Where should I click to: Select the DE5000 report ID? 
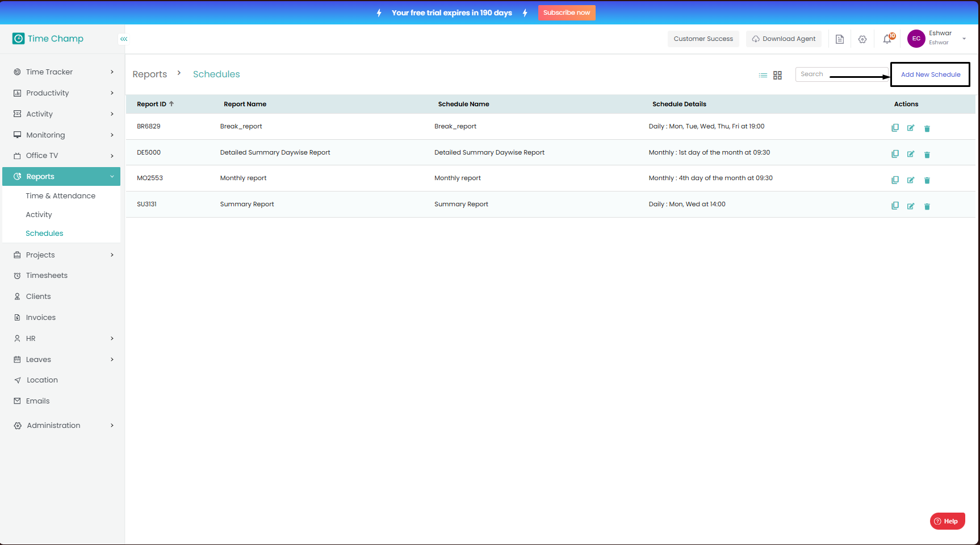pyautogui.click(x=149, y=152)
